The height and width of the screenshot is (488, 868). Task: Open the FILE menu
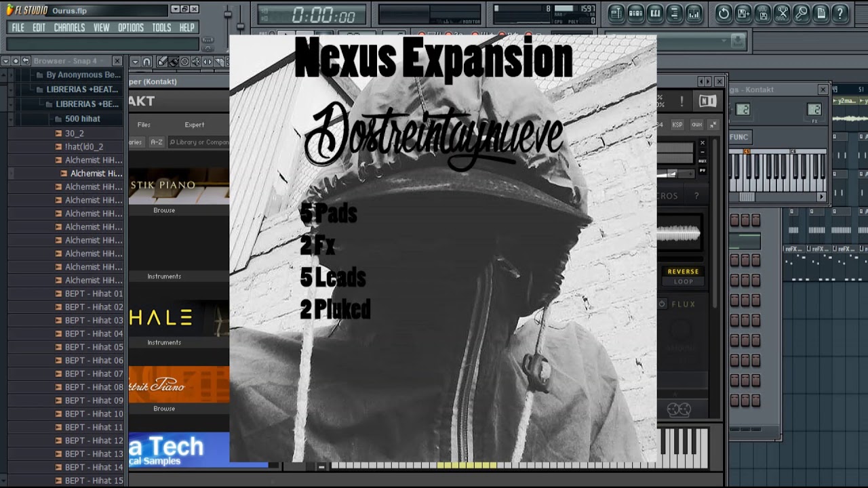click(18, 28)
